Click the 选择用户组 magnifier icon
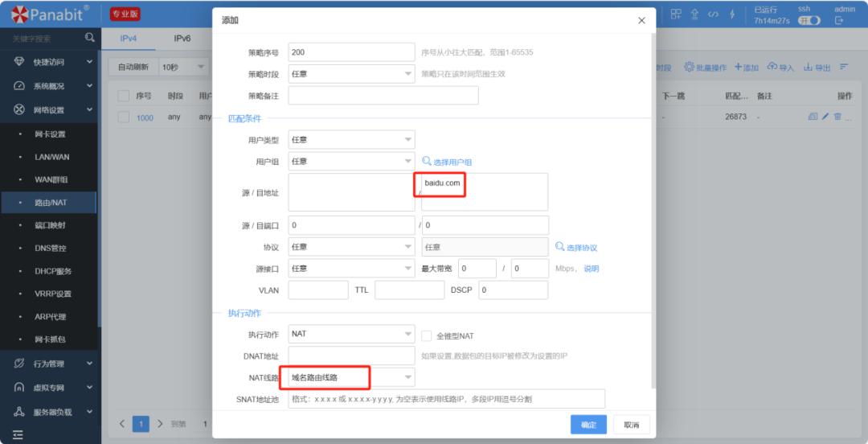The width and height of the screenshot is (868, 444). coord(426,162)
